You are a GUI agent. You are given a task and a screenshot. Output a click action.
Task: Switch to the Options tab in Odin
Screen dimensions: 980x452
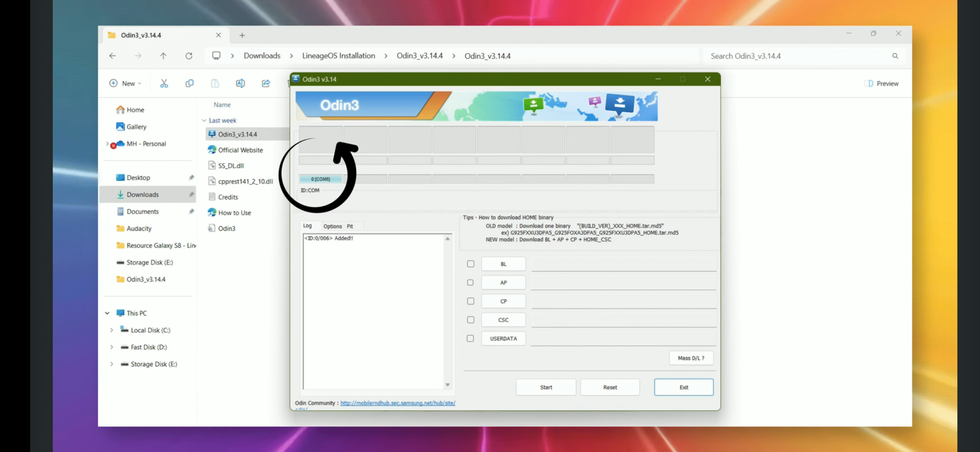click(x=332, y=226)
